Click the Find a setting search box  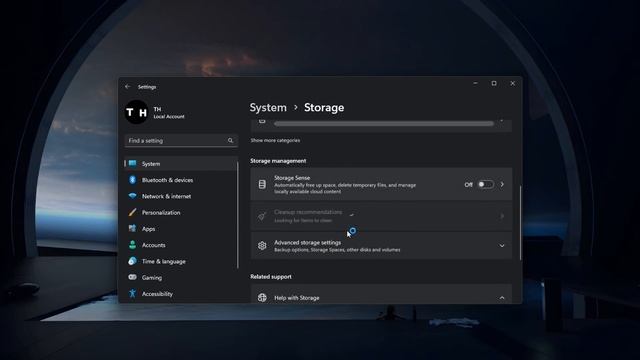181,140
